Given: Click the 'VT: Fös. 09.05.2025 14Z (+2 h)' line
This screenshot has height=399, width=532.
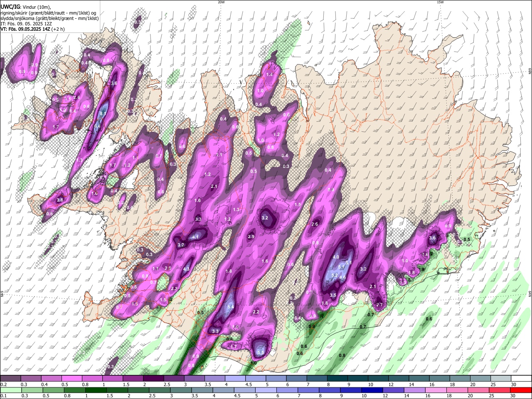Looking at the screenshot, I should (32, 29).
